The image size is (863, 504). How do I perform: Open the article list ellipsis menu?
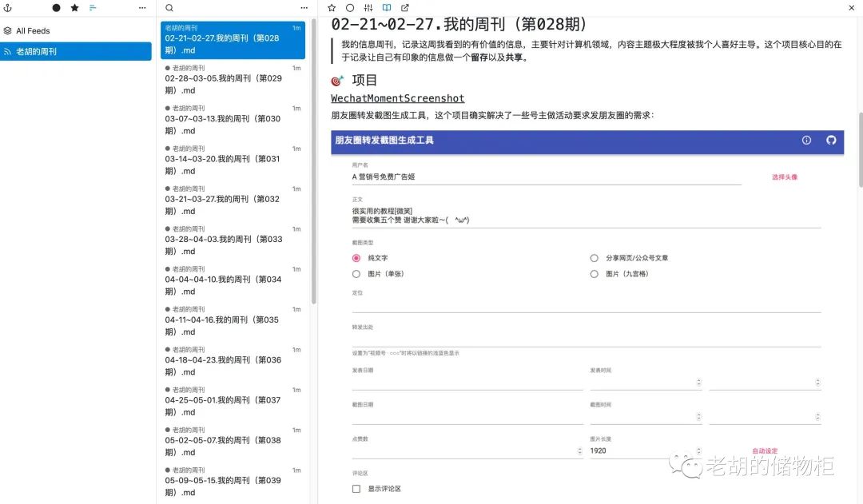point(304,8)
